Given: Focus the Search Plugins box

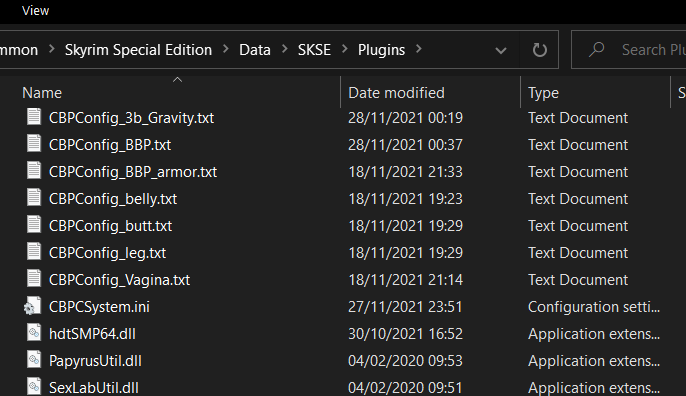Looking at the screenshot, I should (x=629, y=49).
